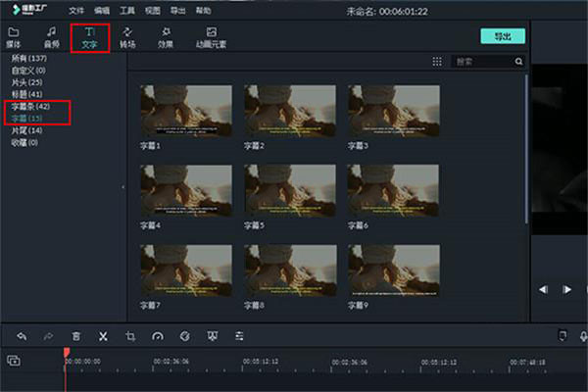Click the redo arrow icon
Viewport: 588px width, 392px height.
(48, 336)
